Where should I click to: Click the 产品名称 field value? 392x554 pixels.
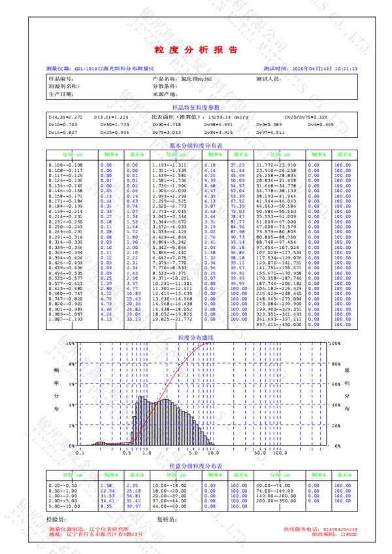[198, 78]
